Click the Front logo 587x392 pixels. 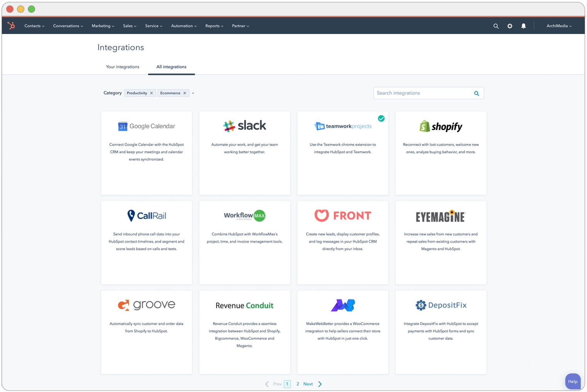[x=343, y=216]
